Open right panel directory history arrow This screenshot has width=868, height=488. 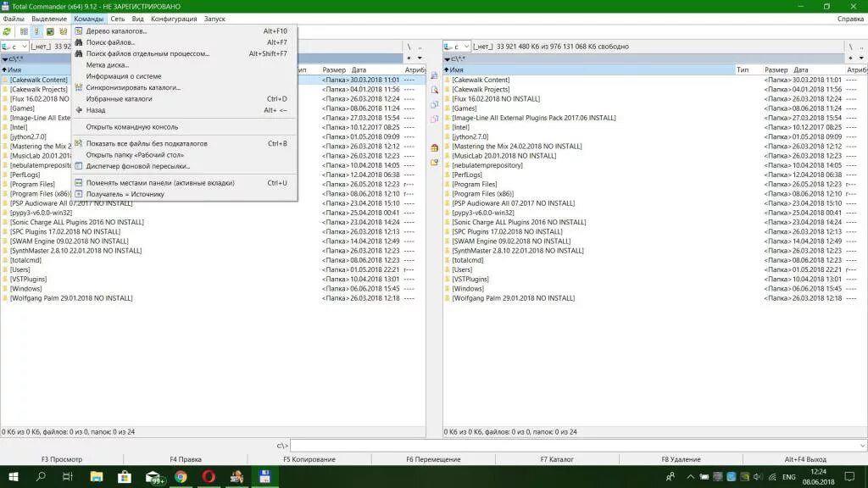point(861,58)
